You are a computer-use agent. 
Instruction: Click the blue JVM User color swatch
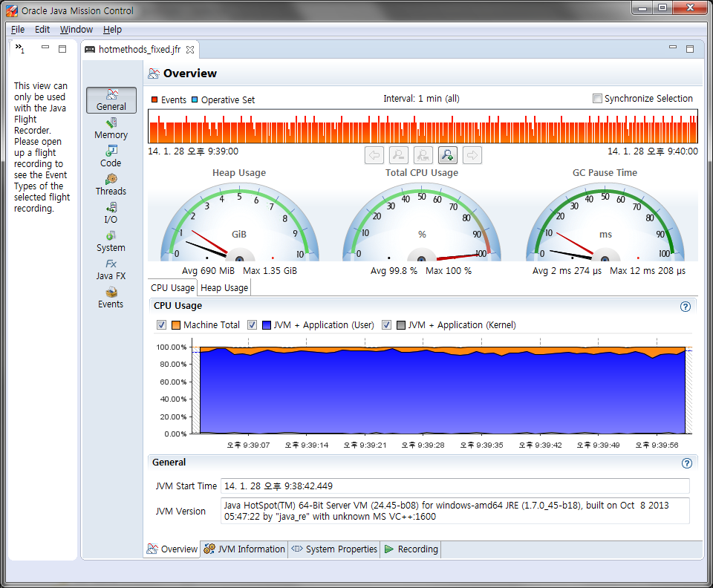[267, 325]
